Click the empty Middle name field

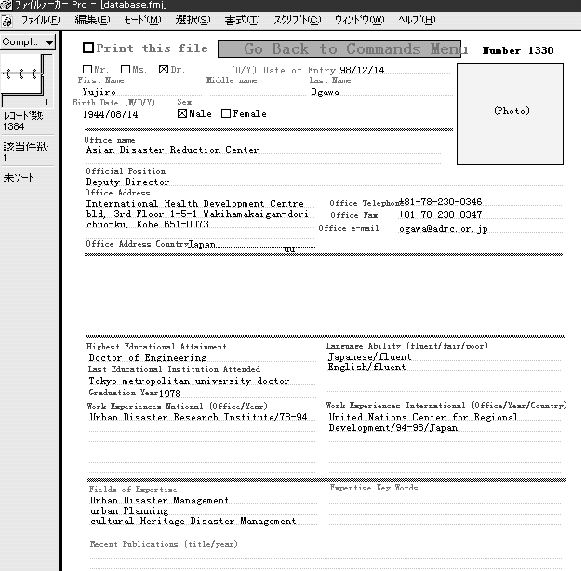coord(258,92)
